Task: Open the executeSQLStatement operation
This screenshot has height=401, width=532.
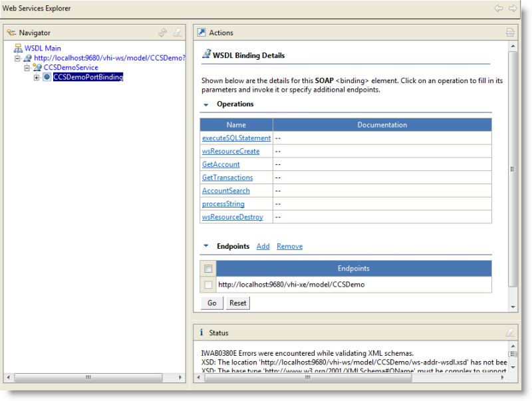Action: click(x=236, y=138)
